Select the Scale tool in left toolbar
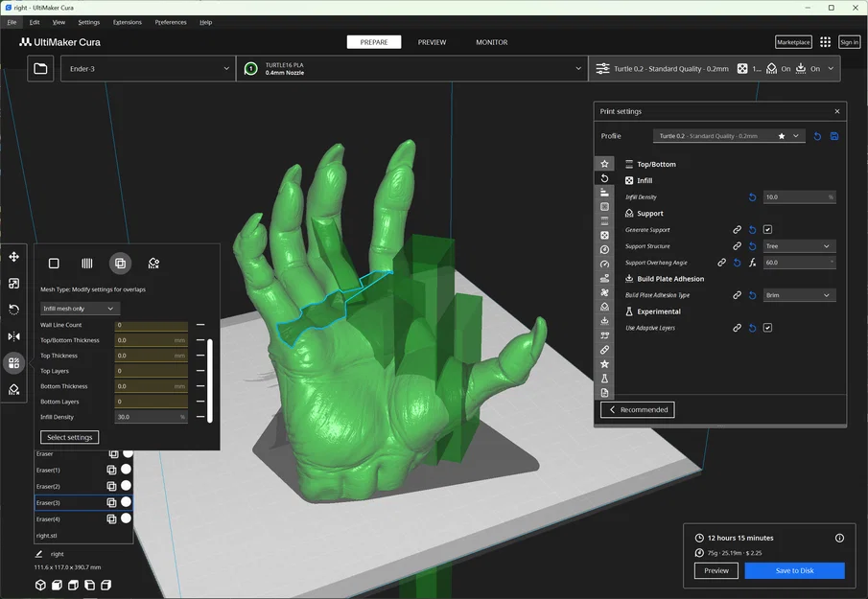The height and width of the screenshot is (599, 868). (x=13, y=283)
